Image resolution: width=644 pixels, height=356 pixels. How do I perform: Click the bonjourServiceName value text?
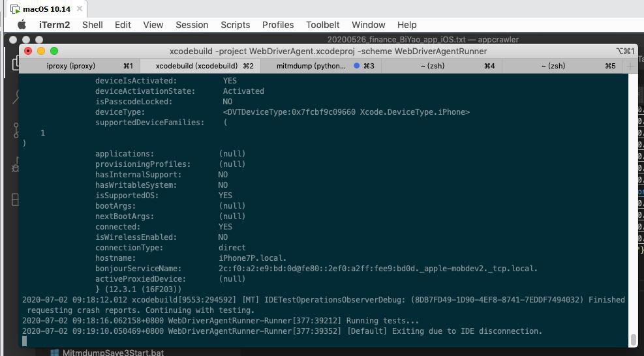(x=378, y=269)
